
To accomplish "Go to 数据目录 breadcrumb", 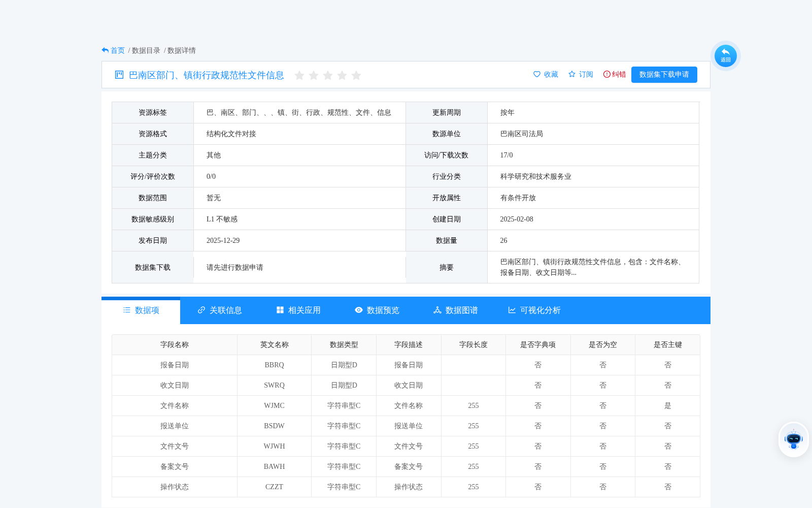I will [x=146, y=50].
